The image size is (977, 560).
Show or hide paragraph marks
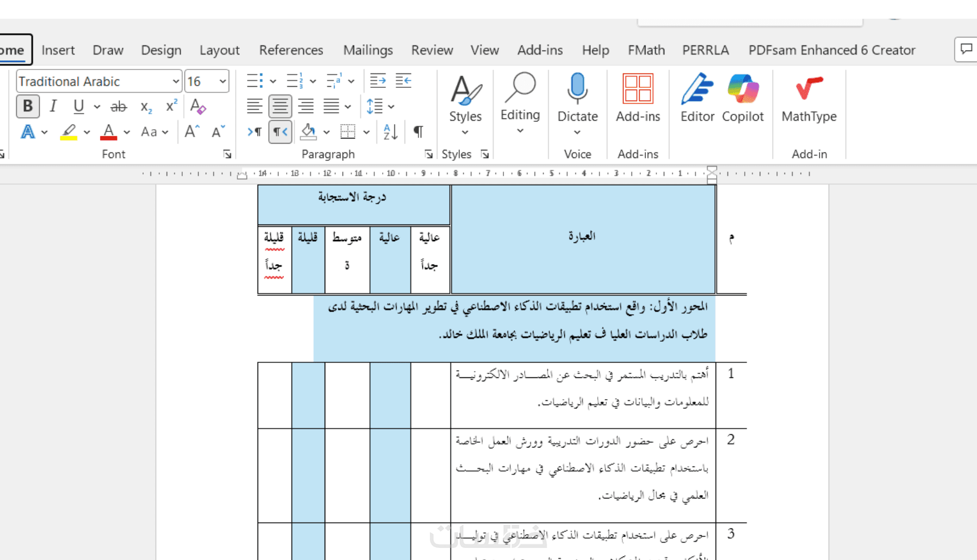click(x=418, y=132)
